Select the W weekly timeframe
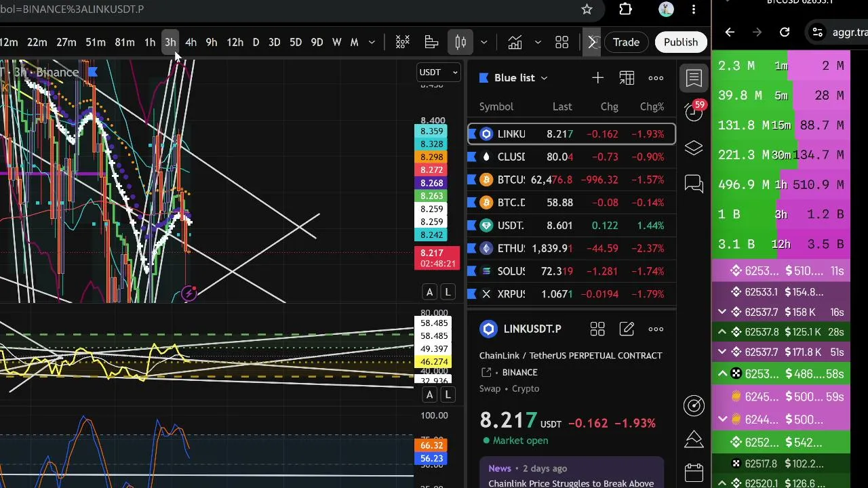 336,43
